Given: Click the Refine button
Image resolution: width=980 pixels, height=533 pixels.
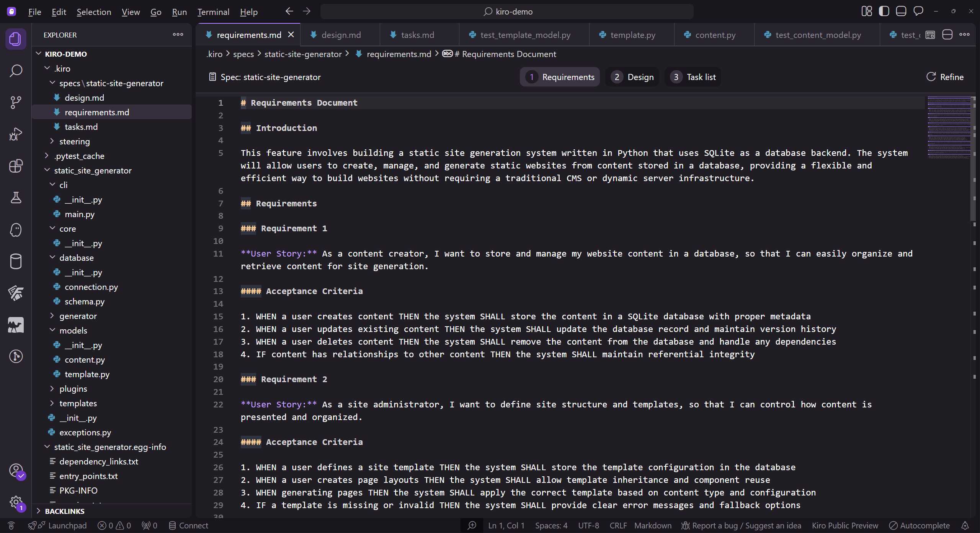Looking at the screenshot, I should (x=946, y=77).
